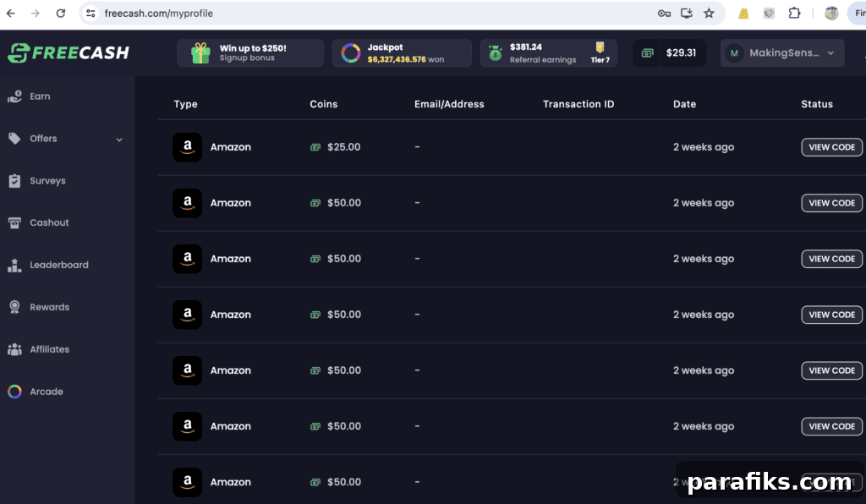Click the Leaderboard podium icon
This screenshot has height=504, width=866.
point(14,265)
